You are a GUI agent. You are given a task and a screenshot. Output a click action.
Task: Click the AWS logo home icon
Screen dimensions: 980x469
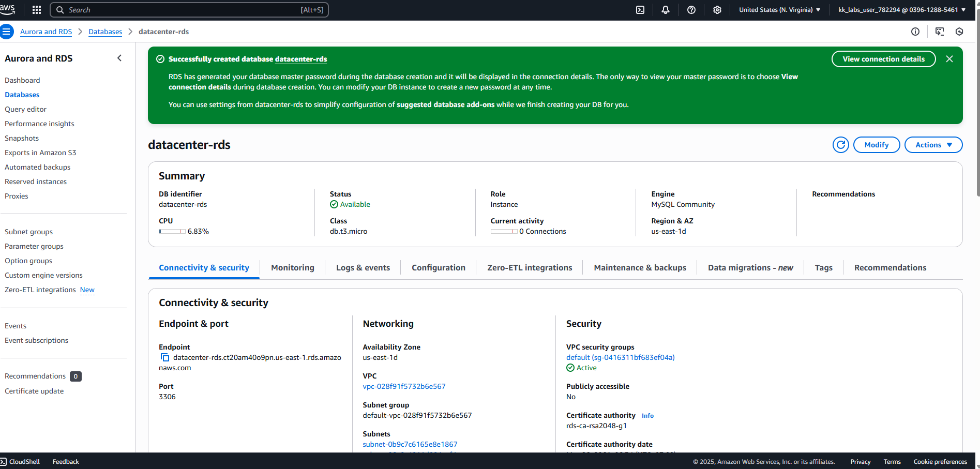tap(7, 9)
